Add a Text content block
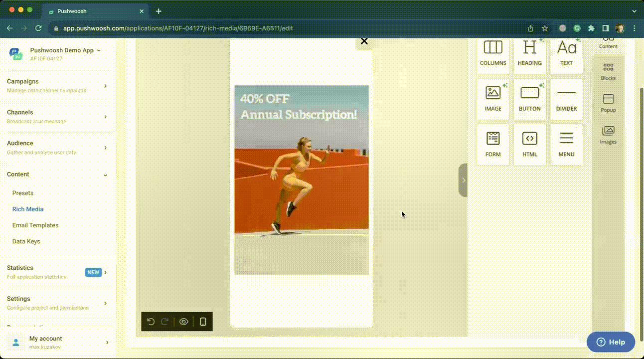Image resolution: width=644 pixels, height=359 pixels. [x=566, y=53]
